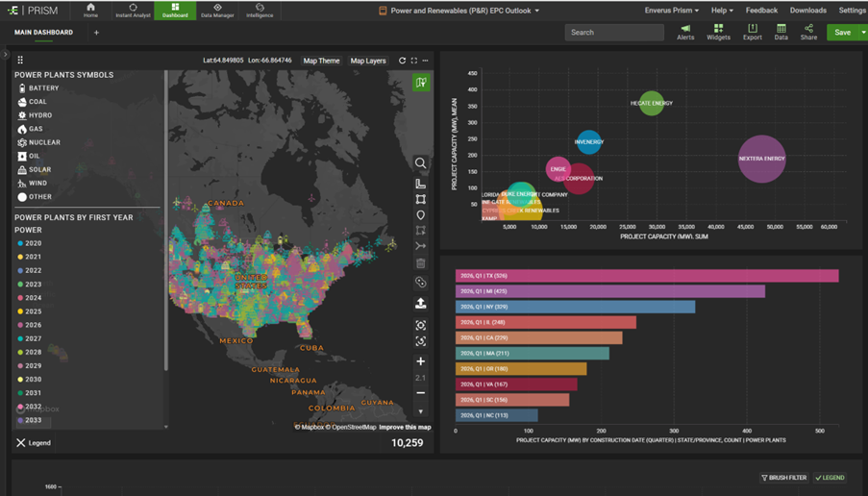Click the green Save button
The width and height of the screenshot is (868, 496).
pyautogui.click(x=842, y=33)
